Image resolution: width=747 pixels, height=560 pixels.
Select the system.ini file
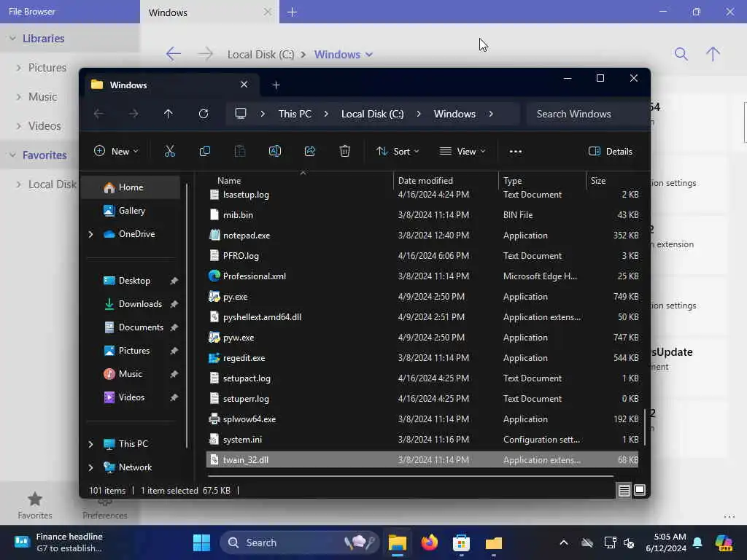coord(422,440)
